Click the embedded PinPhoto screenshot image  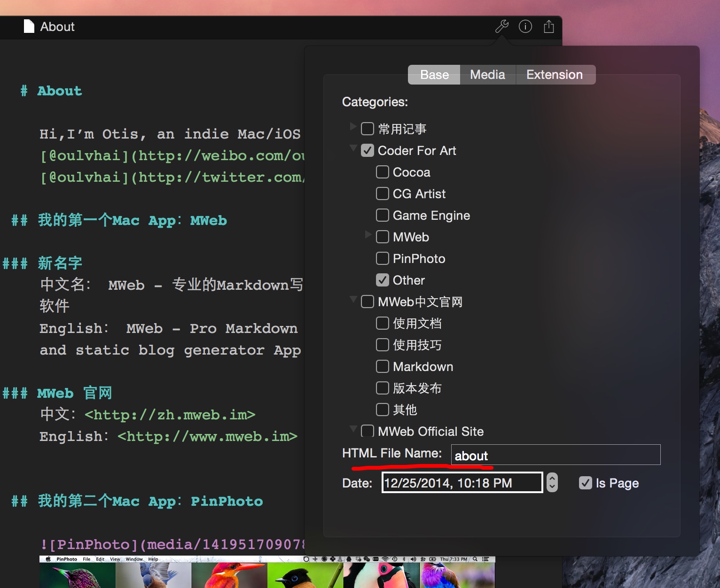[x=267, y=572]
